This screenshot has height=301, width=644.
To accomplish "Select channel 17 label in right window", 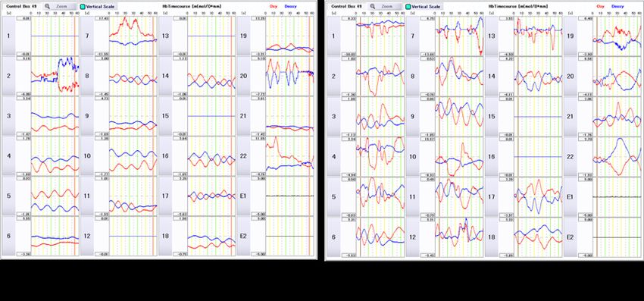I will [x=491, y=196].
